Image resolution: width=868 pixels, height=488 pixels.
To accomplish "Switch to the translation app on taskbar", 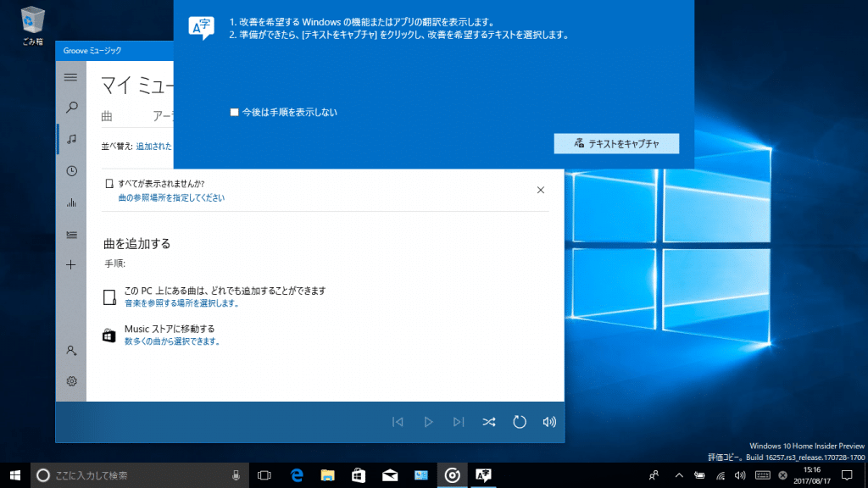I will [x=483, y=475].
